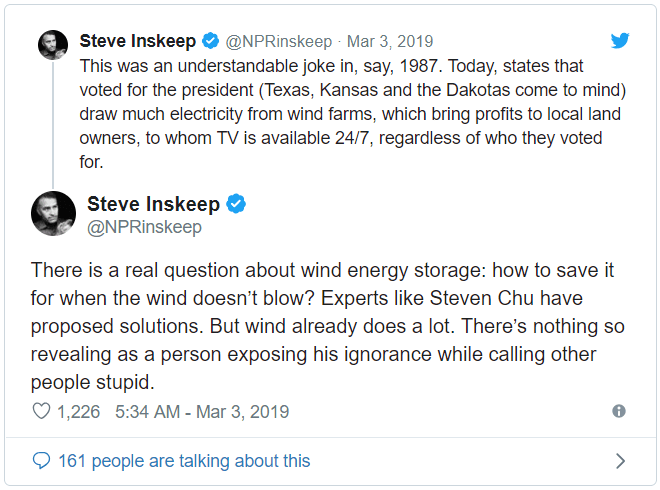Click @NPRinskeep handle under main author name
The height and width of the screenshot is (490, 660).
(x=144, y=227)
